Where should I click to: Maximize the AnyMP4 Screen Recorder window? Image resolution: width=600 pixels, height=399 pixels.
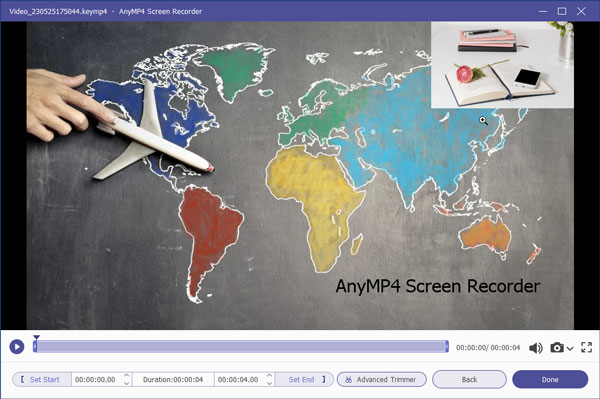pyautogui.click(x=562, y=11)
